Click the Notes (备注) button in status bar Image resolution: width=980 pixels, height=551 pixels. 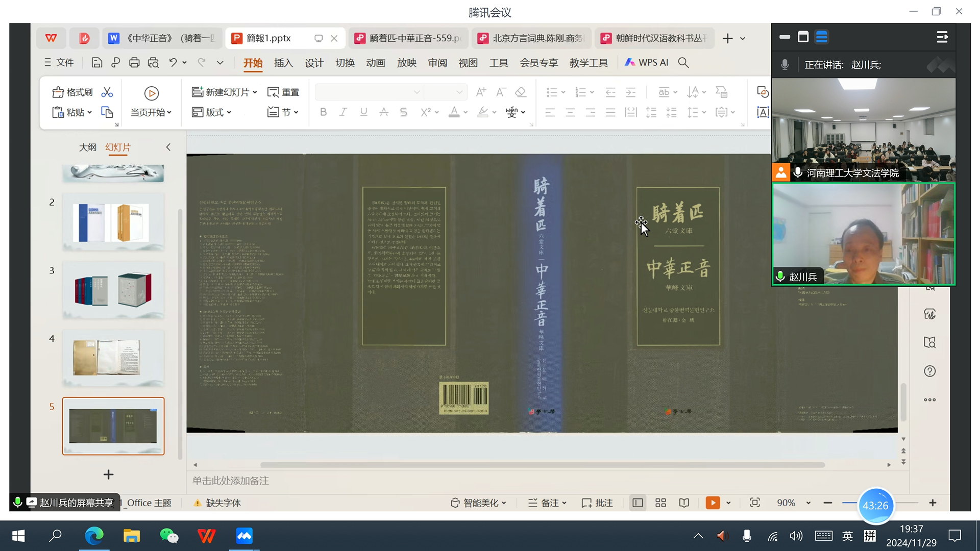click(x=547, y=503)
